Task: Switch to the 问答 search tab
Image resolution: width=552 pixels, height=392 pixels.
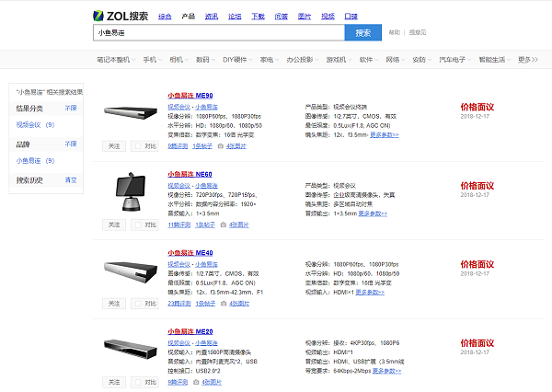Action: point(282,17)
